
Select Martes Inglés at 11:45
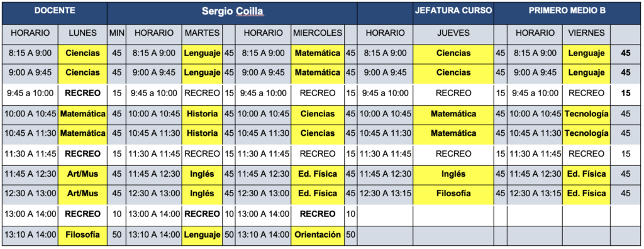(x=202, y=174)
